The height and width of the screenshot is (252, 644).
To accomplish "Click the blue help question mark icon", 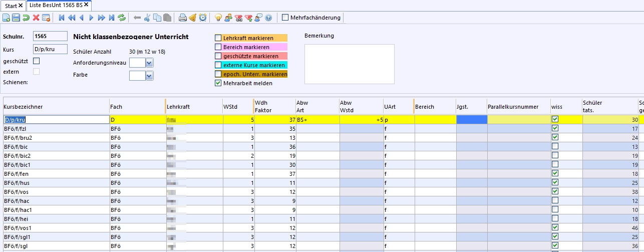I will (x=268, y=18).
